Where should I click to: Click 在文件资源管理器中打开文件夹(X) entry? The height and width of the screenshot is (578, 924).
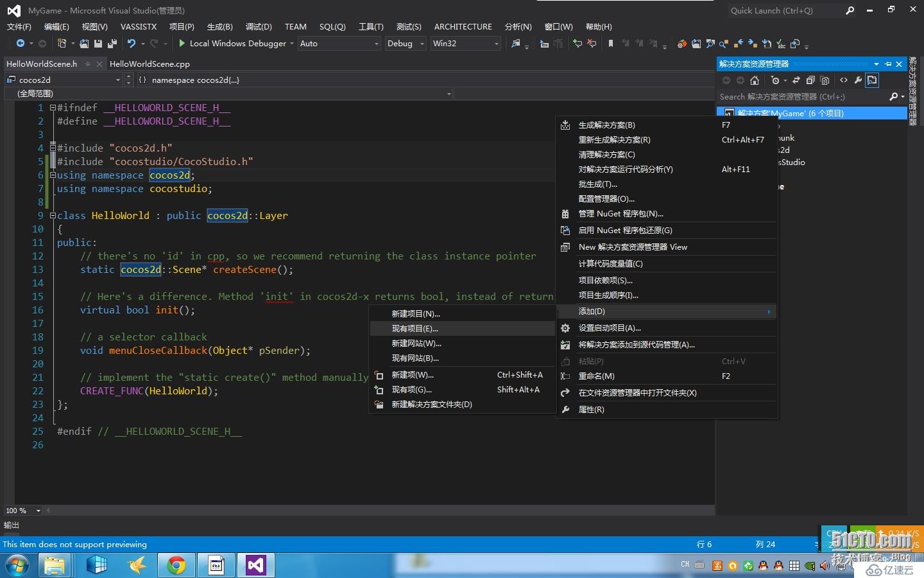pos(667,392)
